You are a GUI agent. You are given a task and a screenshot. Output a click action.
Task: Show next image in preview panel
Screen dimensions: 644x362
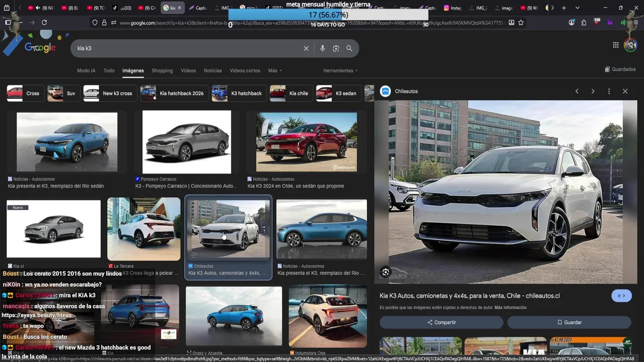point(593,91)
